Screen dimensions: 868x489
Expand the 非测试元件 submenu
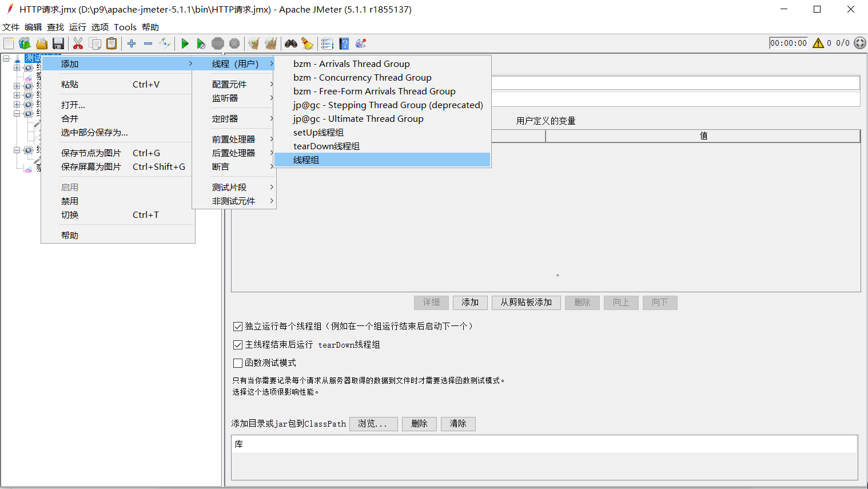point(234,201)
